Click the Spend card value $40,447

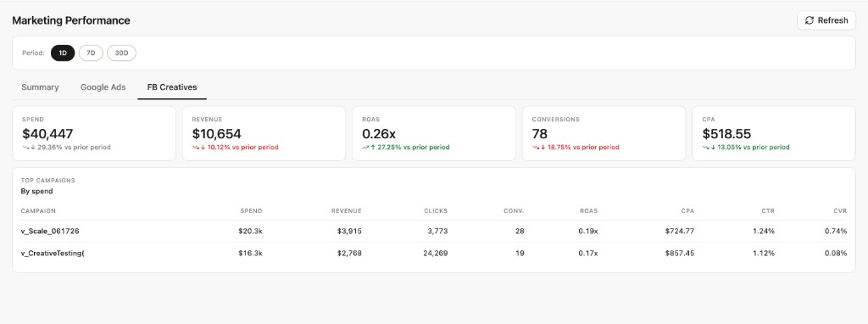pyautogui.click(x=47, y=134)
